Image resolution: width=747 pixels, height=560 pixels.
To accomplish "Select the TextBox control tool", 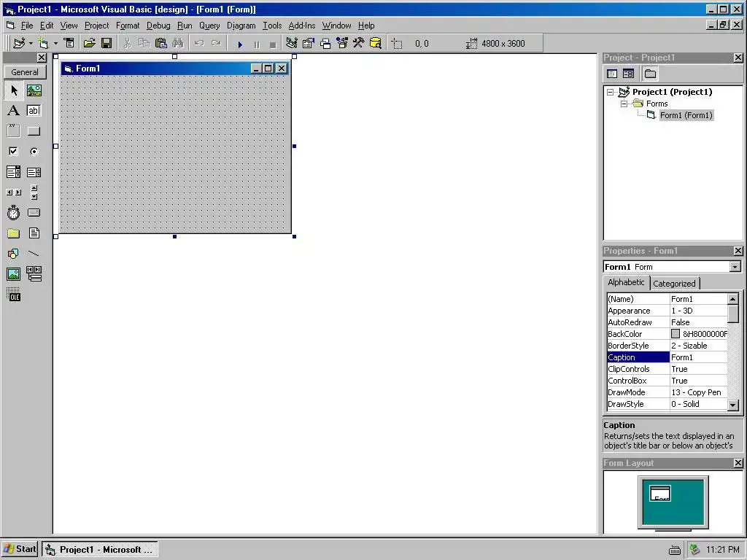I will click(34, 111).
